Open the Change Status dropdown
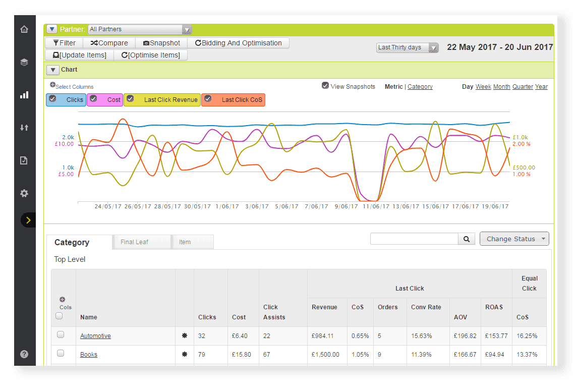 [x=514, y=239]
